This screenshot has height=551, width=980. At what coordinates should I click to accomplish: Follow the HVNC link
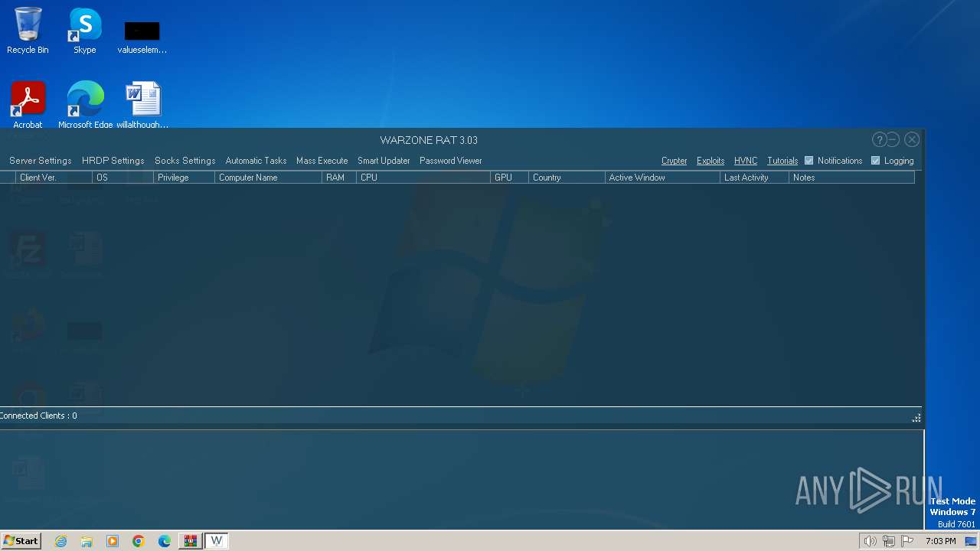(x=746, y=161)
